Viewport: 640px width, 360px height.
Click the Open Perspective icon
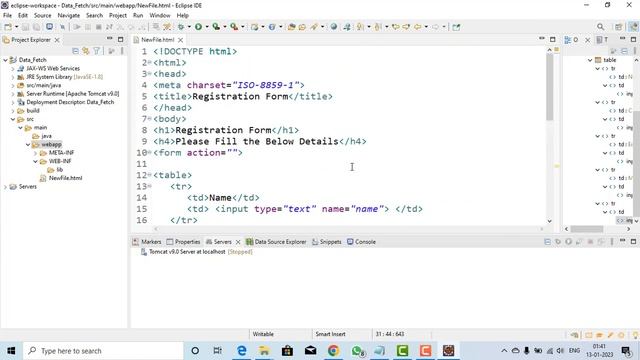(619, 27)
